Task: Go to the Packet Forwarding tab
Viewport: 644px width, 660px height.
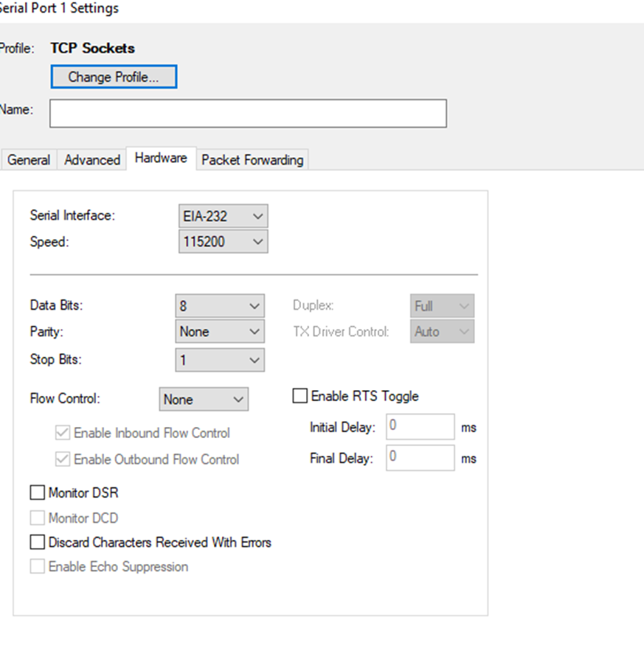Action: click(x=252, y=160)
